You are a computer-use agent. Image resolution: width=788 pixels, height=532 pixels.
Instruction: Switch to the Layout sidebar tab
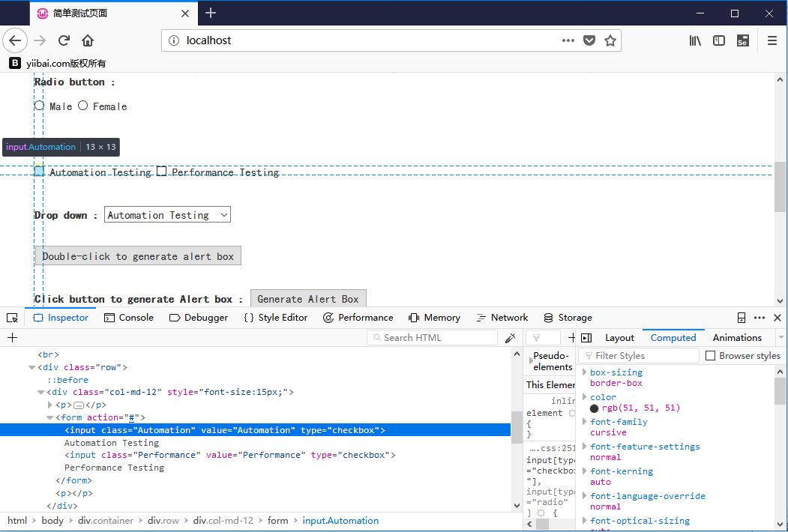[x=619, y=338]
